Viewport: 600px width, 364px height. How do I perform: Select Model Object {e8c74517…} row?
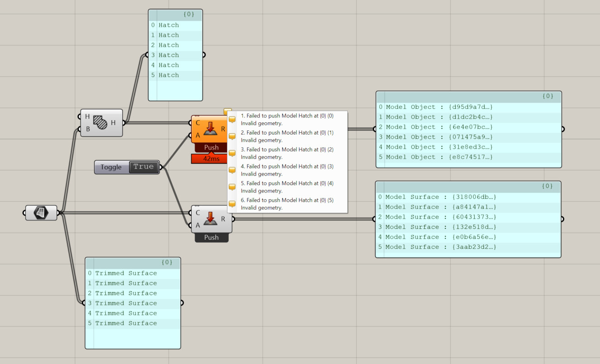pos(469,157)
